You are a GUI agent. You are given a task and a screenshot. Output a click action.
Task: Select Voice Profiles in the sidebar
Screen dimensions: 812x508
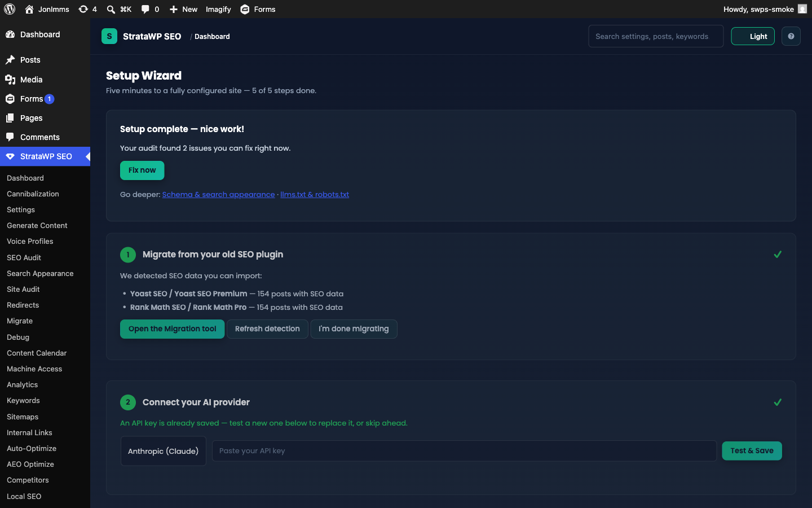click(x=30, y=241)
